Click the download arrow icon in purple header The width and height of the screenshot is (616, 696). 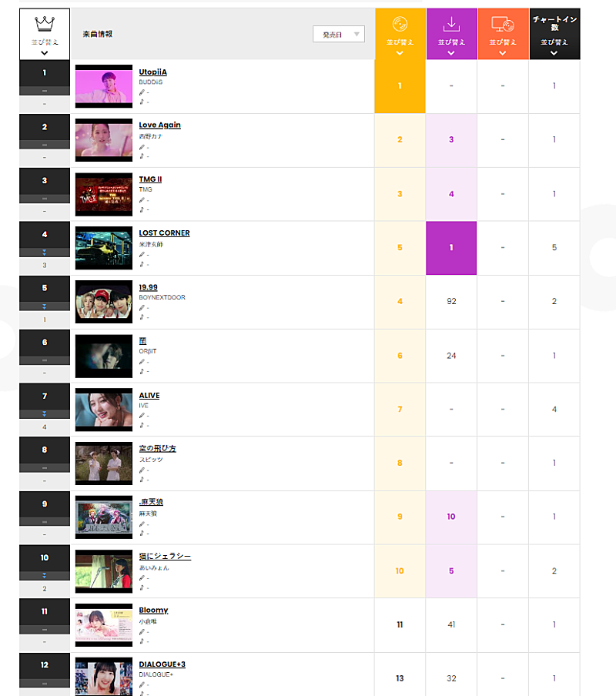pyautogui.click(x=451, y=25)
